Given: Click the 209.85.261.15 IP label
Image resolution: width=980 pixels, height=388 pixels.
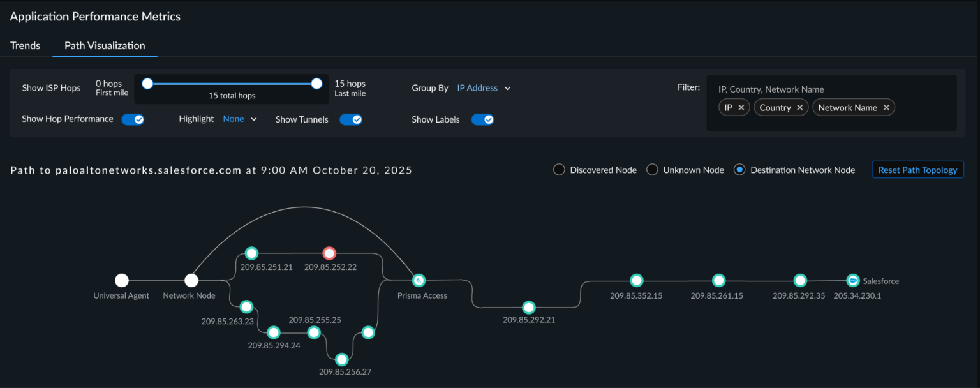Looking at the screenshot, I should 717,296.
